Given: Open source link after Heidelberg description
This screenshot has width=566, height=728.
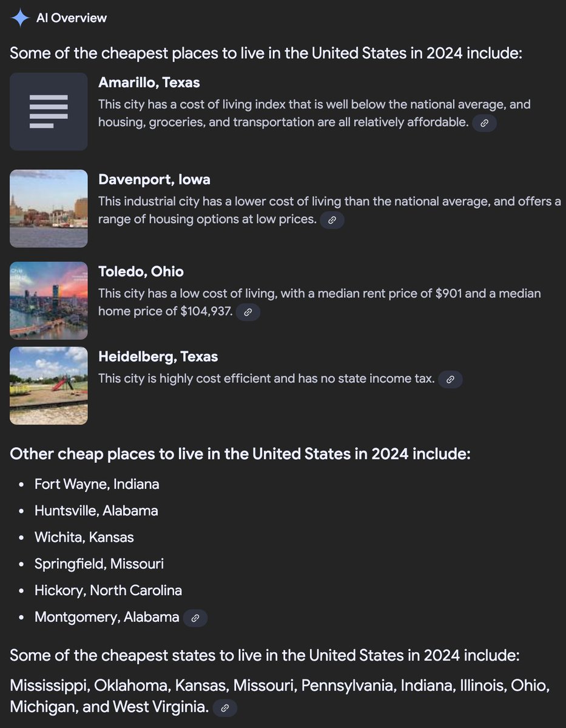Looking at the screenshot, I should click(x=450, y=380).
